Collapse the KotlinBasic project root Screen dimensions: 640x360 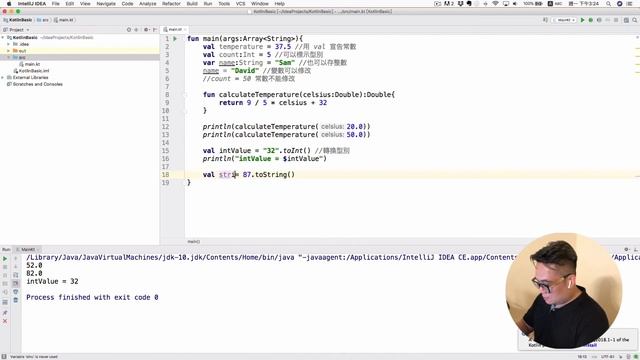click(3, 38)
